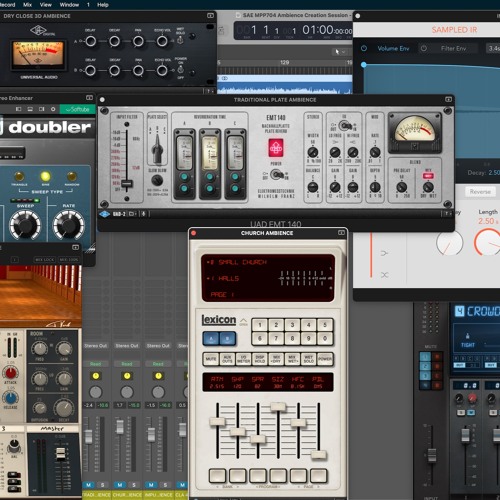Image resolution: width=500 pixels, height=500 pixels.
Task: Click the red Attack knob in room plugin
Action: [11, 373]
